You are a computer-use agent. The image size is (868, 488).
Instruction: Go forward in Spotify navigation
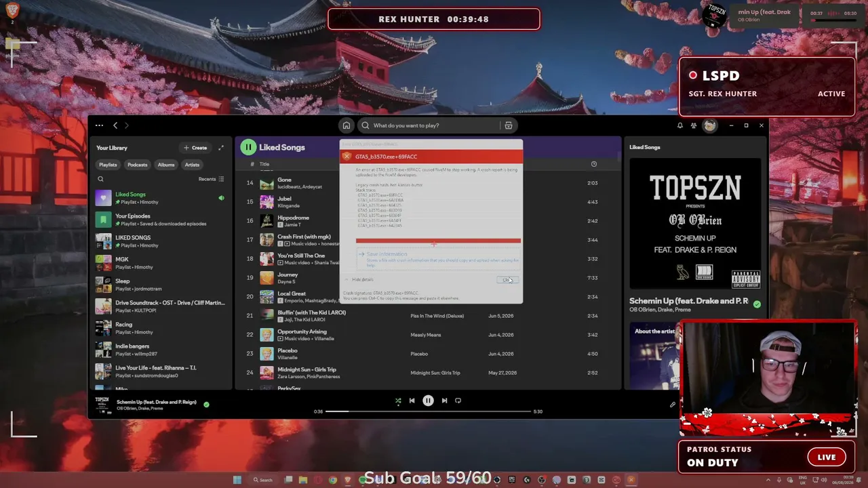click(126, 125)
